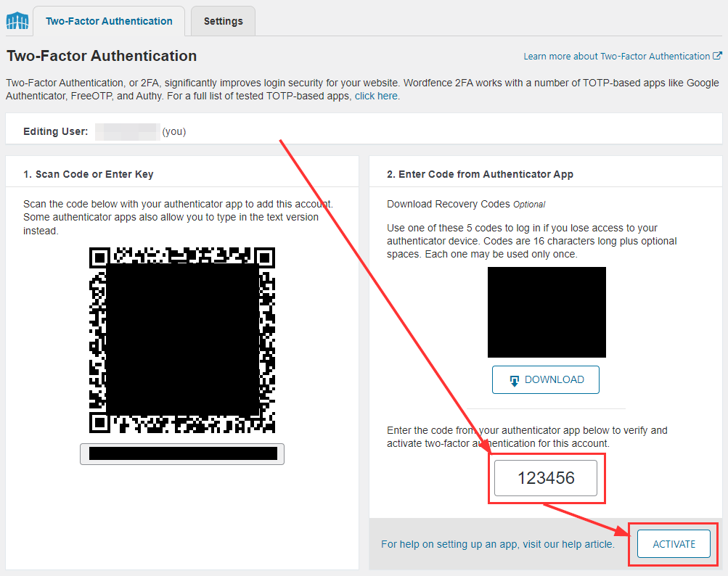
Task: Click the blurred username next to Editing User
Action: click(x=128, y=132)
